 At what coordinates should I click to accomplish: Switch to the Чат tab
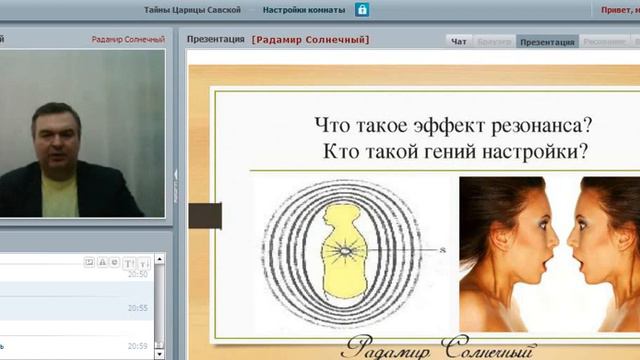(459, 42)
